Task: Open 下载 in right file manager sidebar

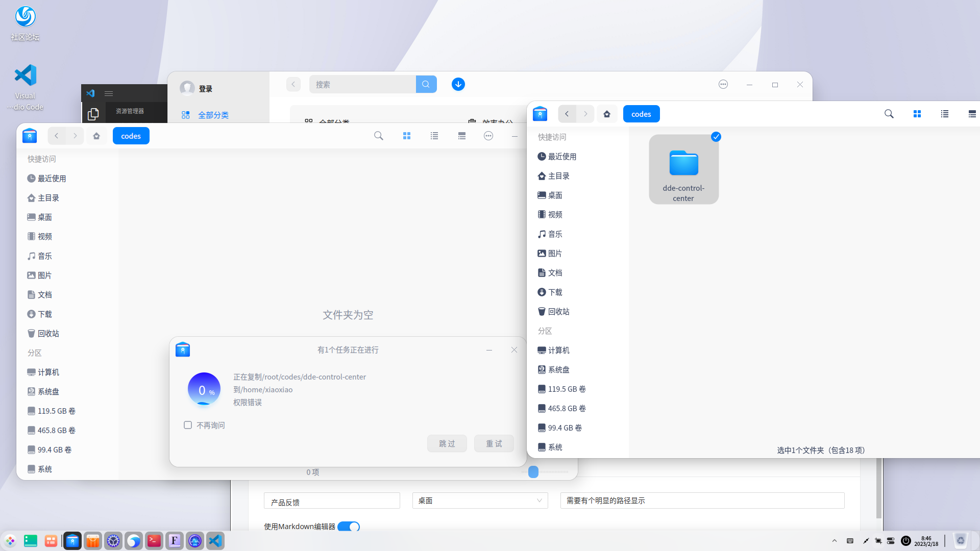Action: coord(555,292)
